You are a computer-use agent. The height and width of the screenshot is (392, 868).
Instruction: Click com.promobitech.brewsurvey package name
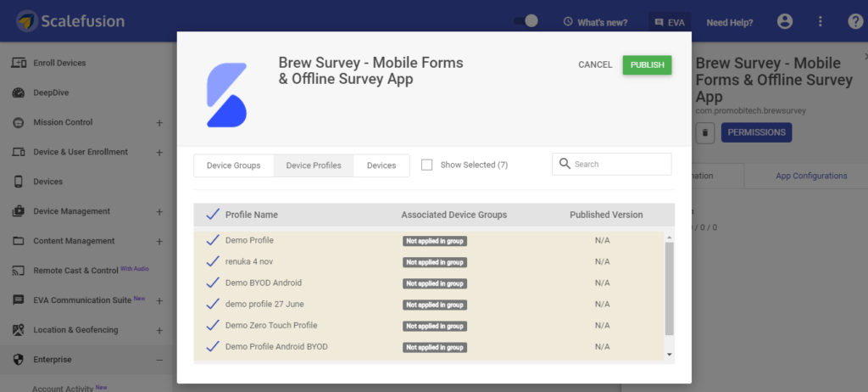coord(751,111)
